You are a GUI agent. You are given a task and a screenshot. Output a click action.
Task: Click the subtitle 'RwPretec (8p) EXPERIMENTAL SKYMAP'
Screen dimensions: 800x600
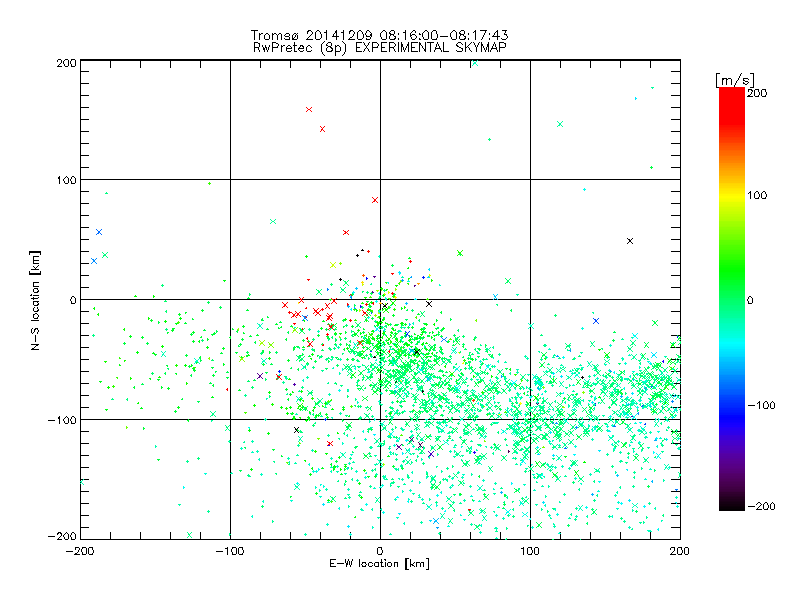[x=380, y=48]
